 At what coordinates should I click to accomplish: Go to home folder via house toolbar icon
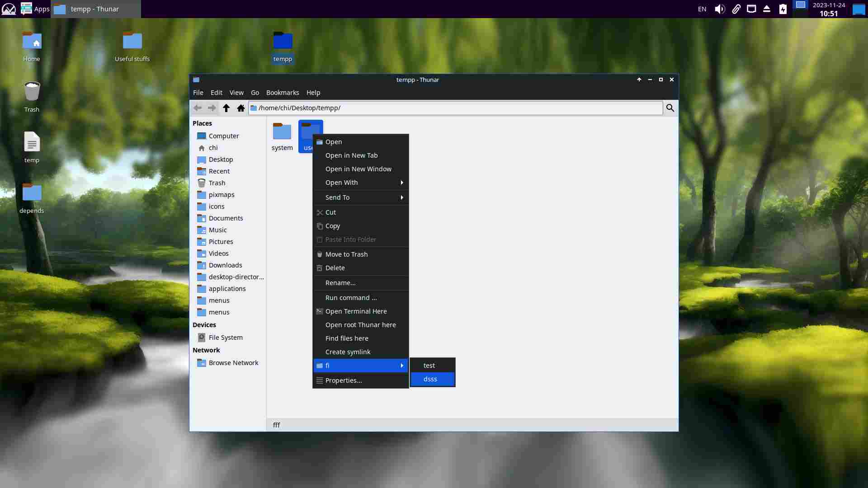(x=241, y=108)
